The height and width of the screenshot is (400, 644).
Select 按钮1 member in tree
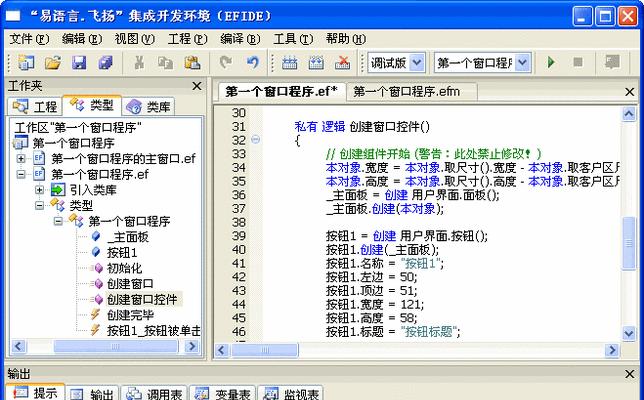tap(122, 253)
